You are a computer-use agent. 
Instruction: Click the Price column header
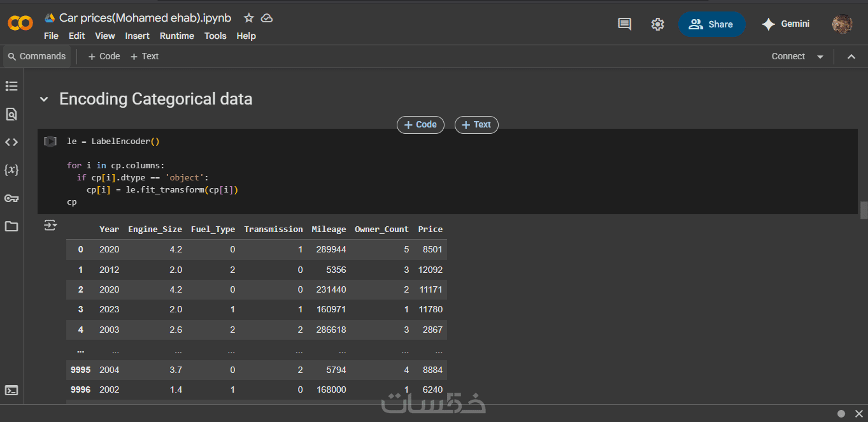[x=430, y=229]
